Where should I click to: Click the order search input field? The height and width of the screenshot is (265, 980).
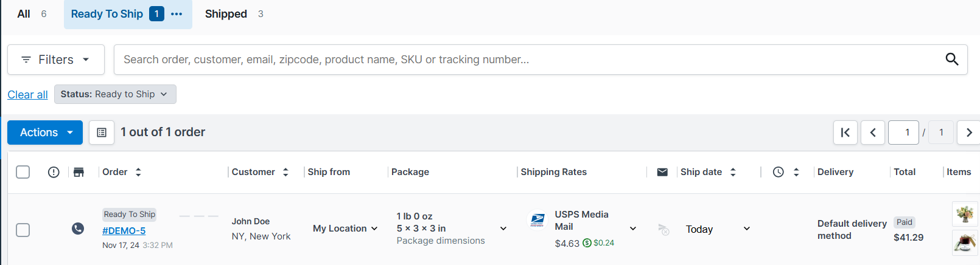tap(527, 60)
